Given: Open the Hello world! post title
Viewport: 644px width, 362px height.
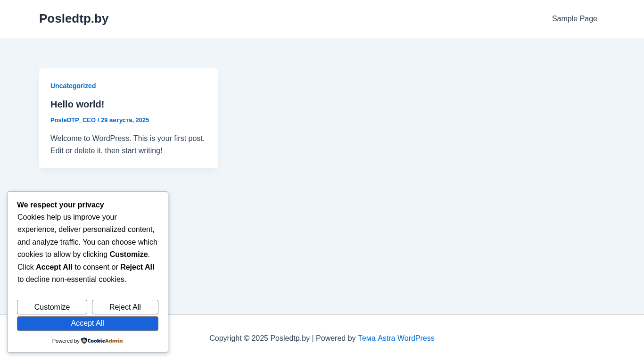Looking at the screenshot, I should [x=77, y=104].
